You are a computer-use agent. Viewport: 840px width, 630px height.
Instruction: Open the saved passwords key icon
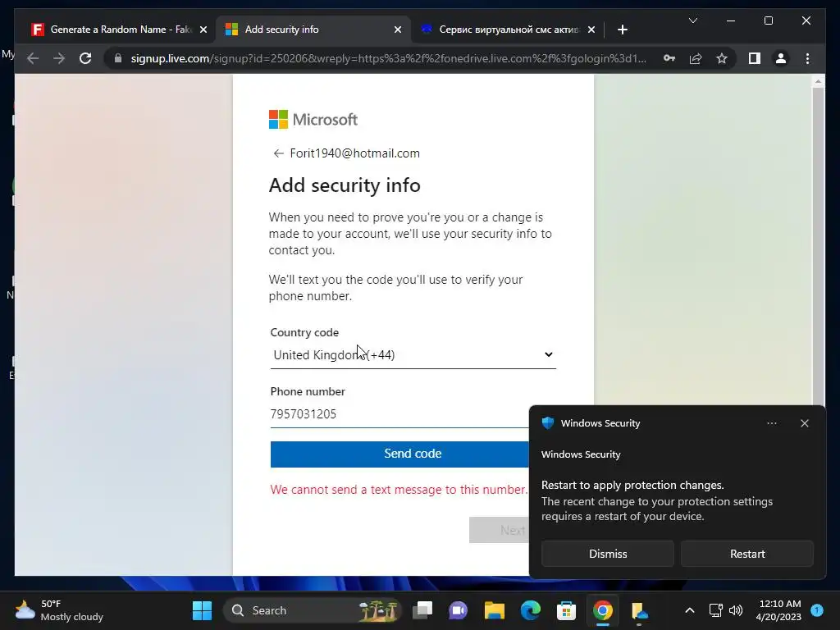(x=669, y=58)
